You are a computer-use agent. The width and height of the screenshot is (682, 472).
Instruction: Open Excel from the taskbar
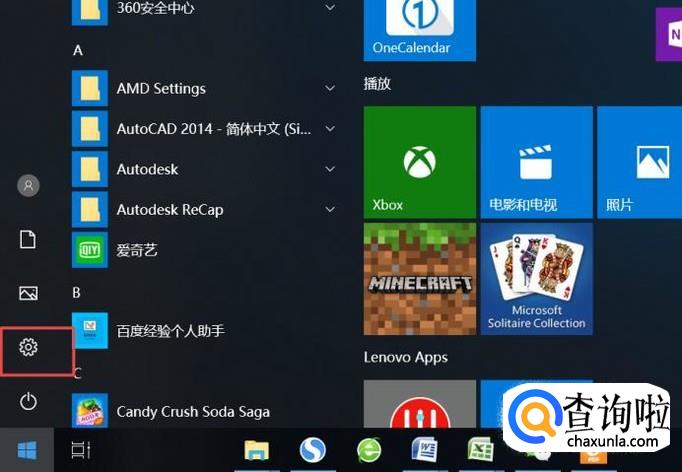pos(480,449)
